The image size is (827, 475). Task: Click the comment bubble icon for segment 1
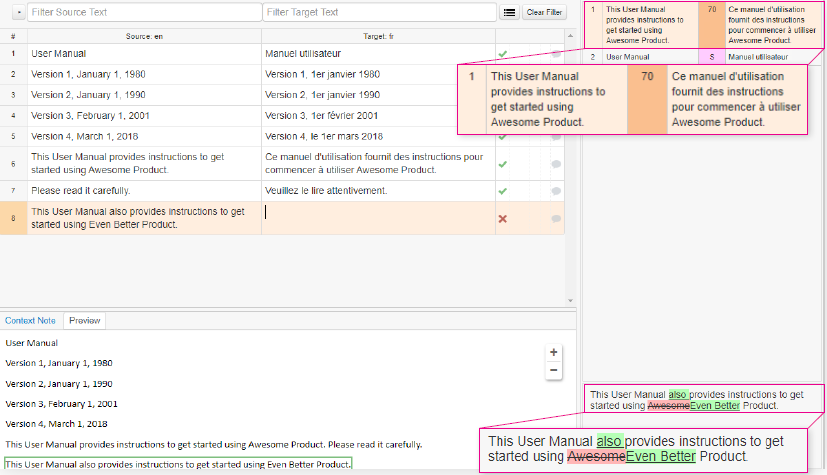[555, 54]
